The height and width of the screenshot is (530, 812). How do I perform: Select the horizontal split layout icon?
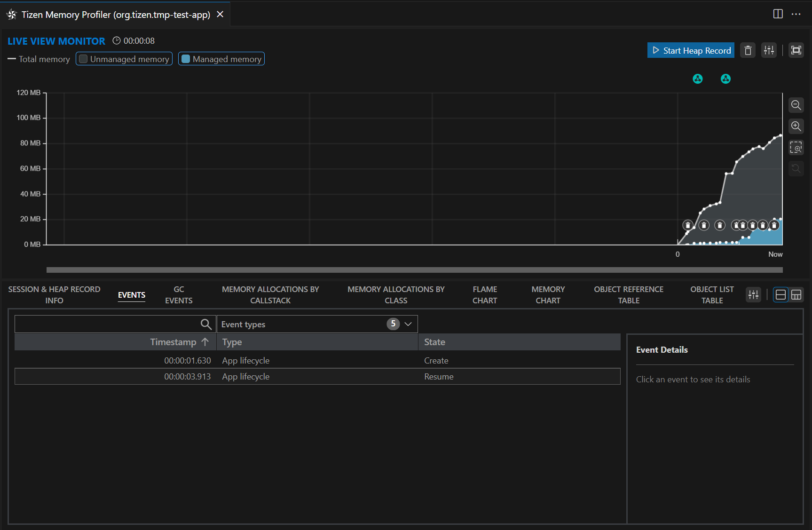point(780,295)
